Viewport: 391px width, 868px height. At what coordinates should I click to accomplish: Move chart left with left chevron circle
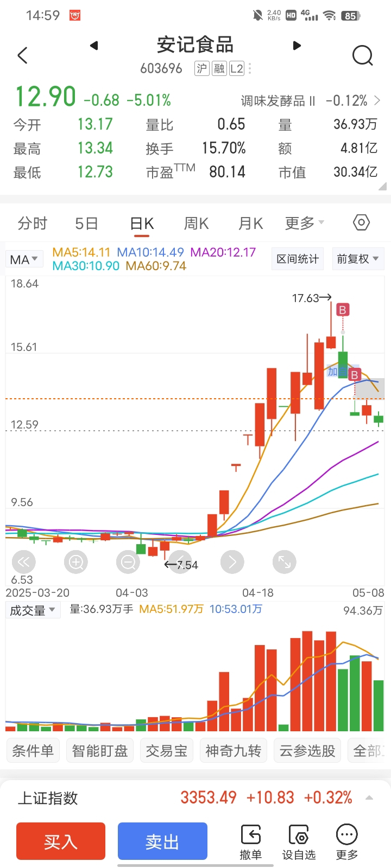180,562
